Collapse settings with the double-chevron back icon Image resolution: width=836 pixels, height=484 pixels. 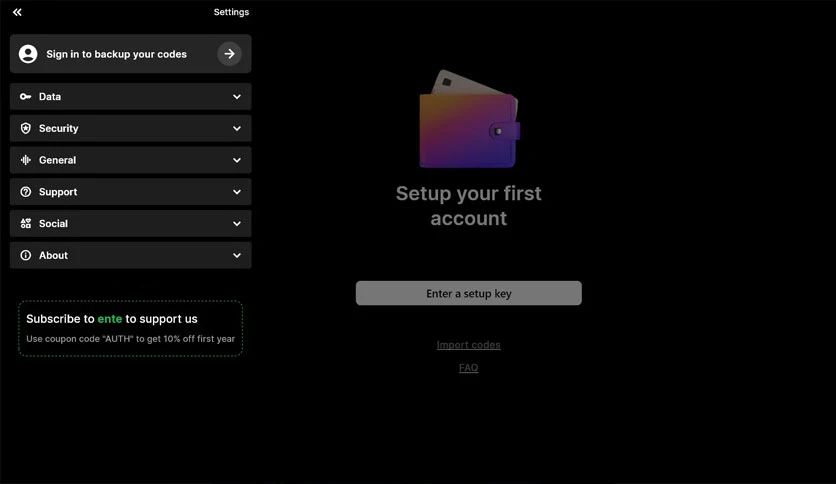[x=17, y=12]
